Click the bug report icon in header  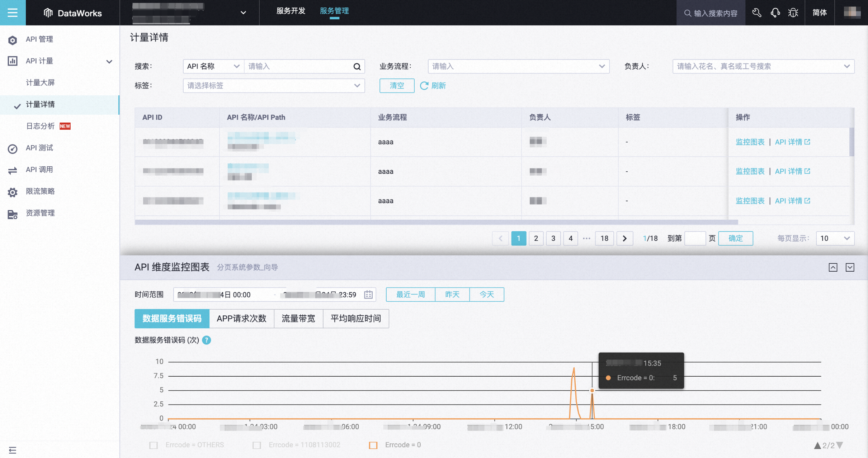(793, 13)
